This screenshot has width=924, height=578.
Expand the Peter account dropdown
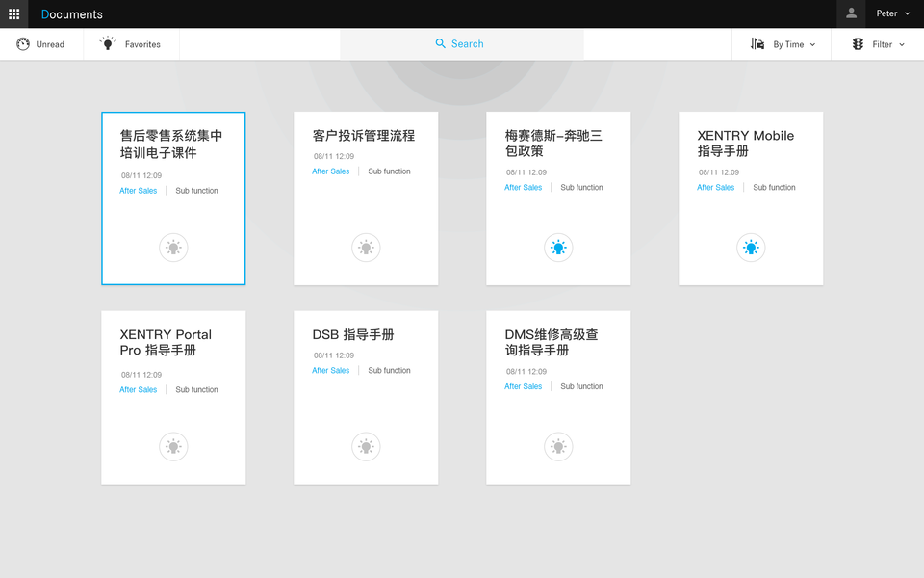907,13
